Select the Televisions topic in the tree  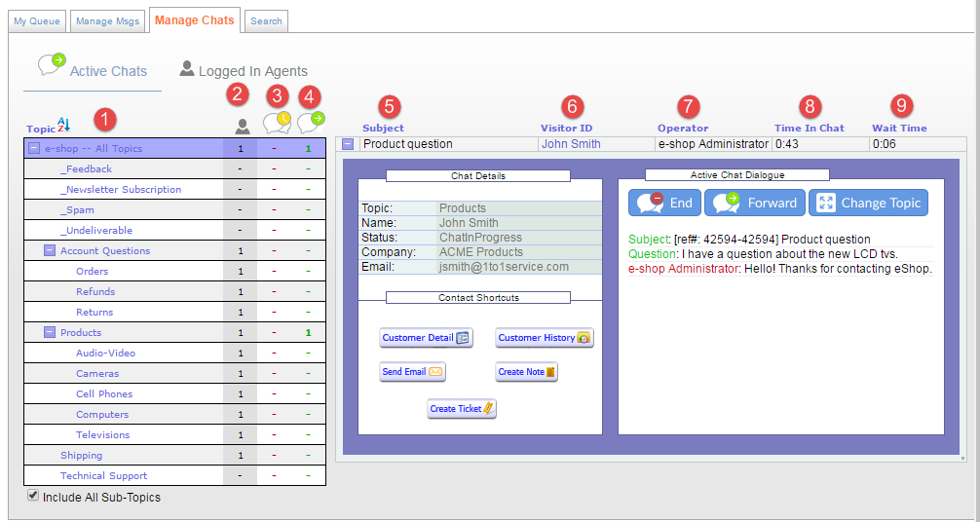[102, 434]
